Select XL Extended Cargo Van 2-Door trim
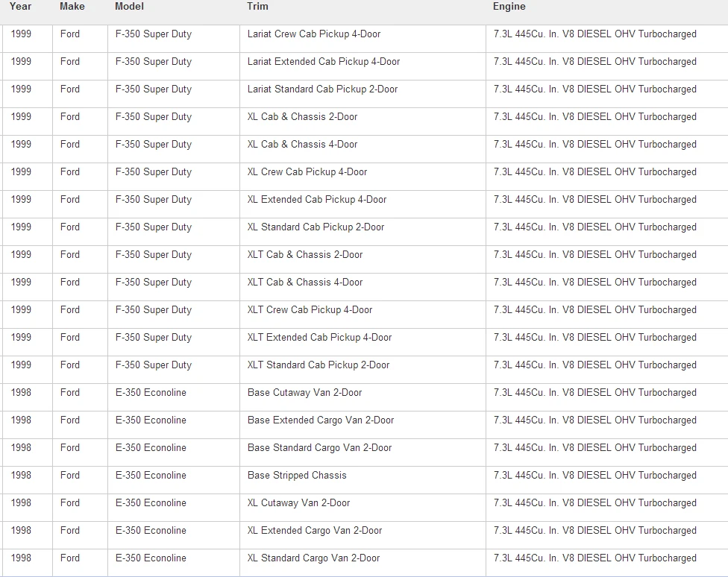This screenshot has width=728, height=577. click(315, 530)
